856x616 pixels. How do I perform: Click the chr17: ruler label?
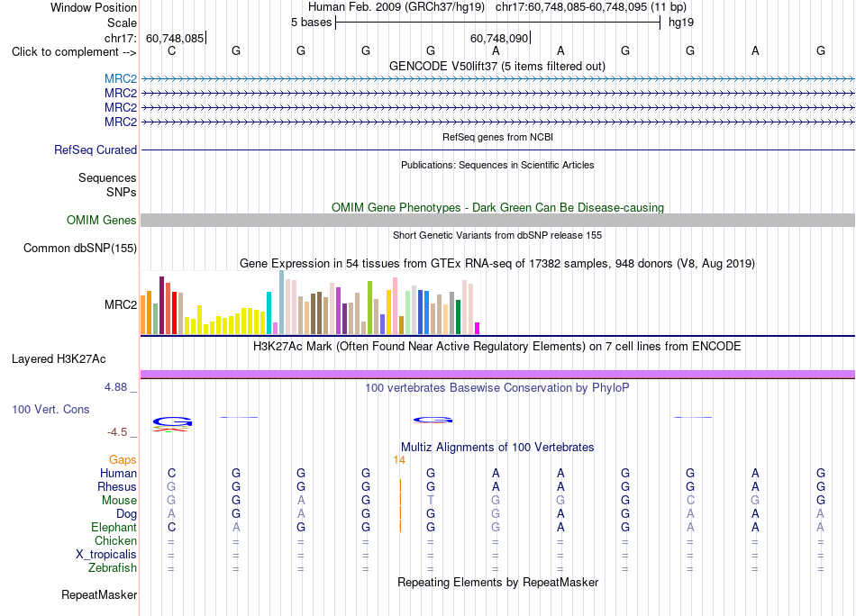121,38
